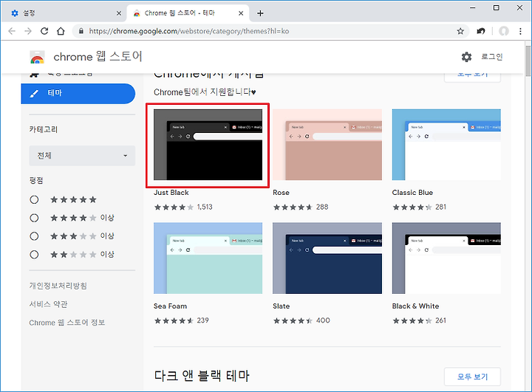Click the undo-arrow extension icon in the toolbar

tap(481, 31)
